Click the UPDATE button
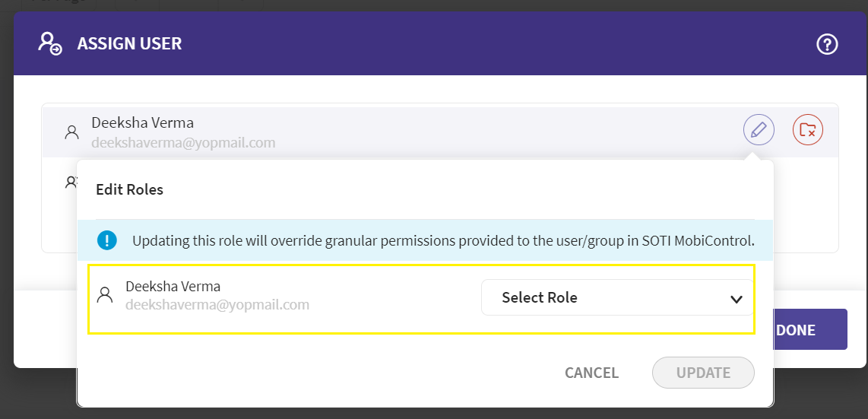 pos(703,373)
